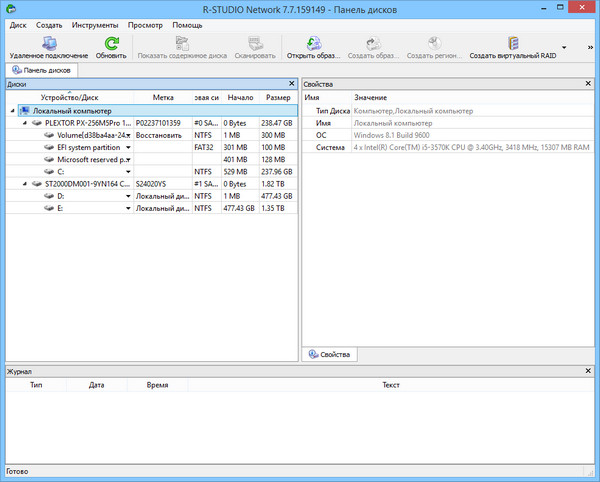Collapse the Локальный компьютер tree node

[x=11, y=111]
